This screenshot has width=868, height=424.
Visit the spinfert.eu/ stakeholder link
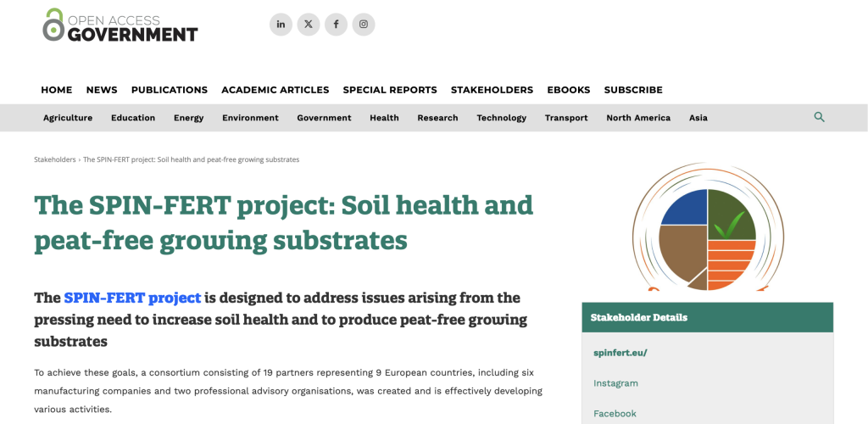620,353
